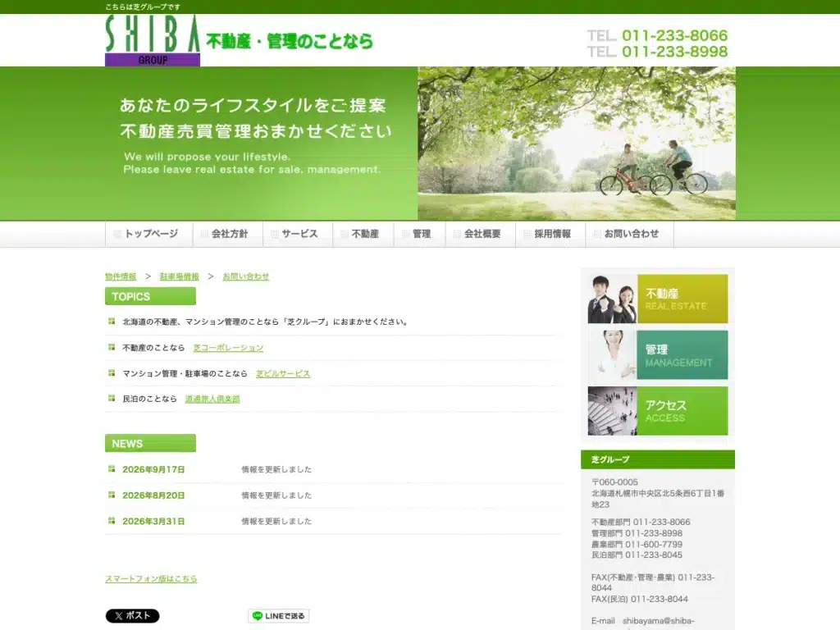Select 管理 in the navigation bar
The image size is (840, 630).
pos(419,234)
